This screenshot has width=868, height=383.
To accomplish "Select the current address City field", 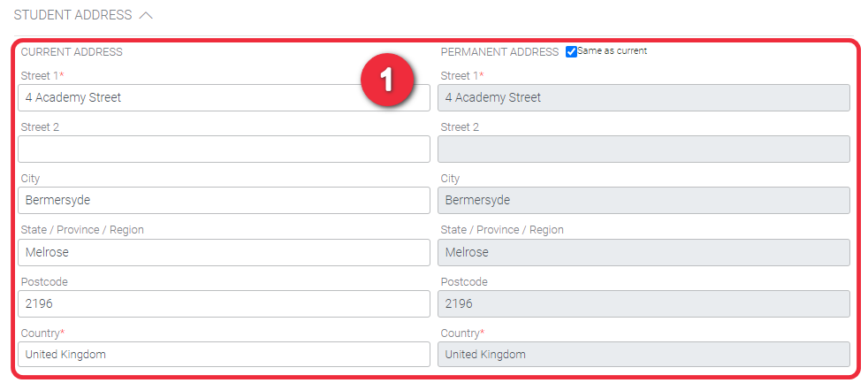I will pyautogui.click(x=224, y=200).
